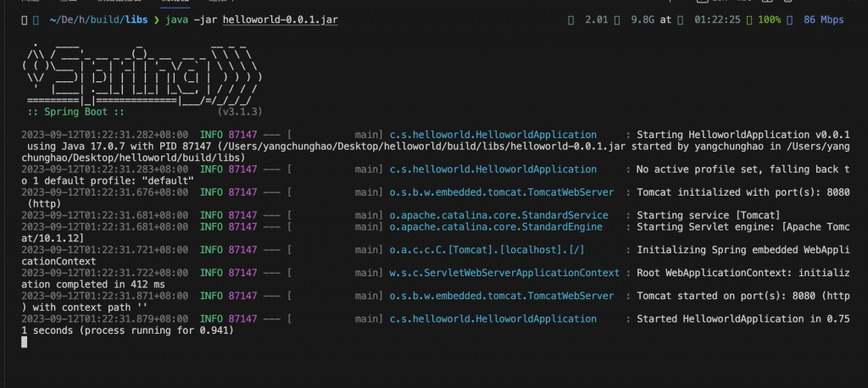Click the message 'Starting service [Tomcat]'

pos(709,215)
